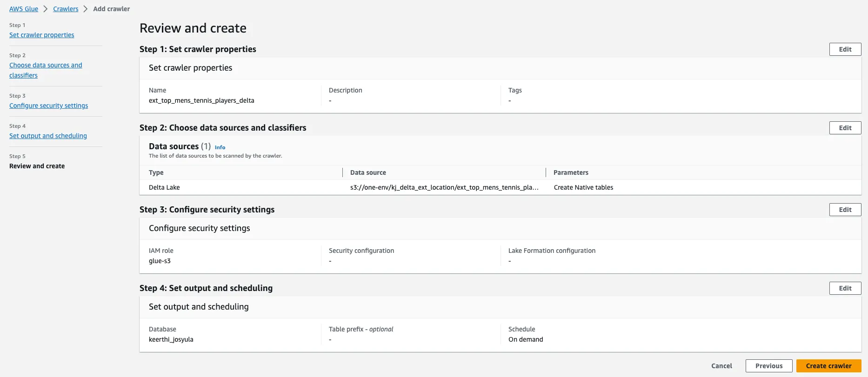Go to Choose data sources and classifiers step
This screenshot has height=377, width=868.
point(46,66)
